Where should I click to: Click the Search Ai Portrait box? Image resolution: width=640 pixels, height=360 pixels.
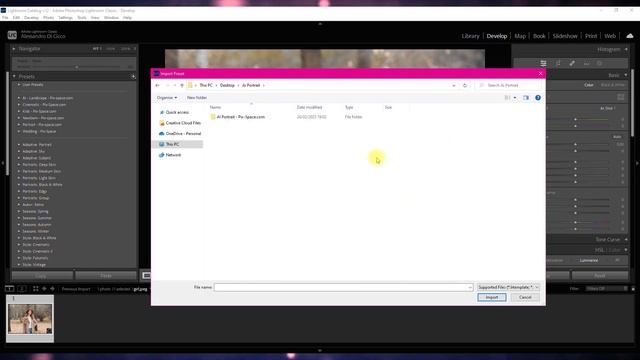(510, 85)
